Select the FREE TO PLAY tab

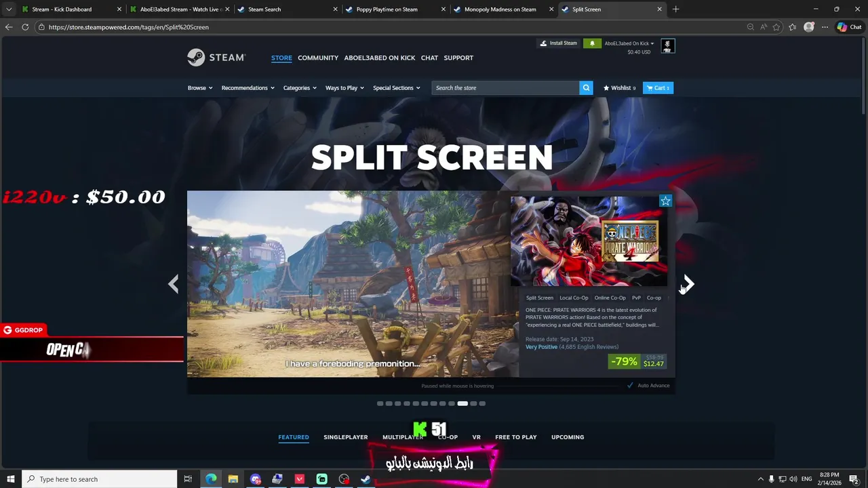point(516,437)
